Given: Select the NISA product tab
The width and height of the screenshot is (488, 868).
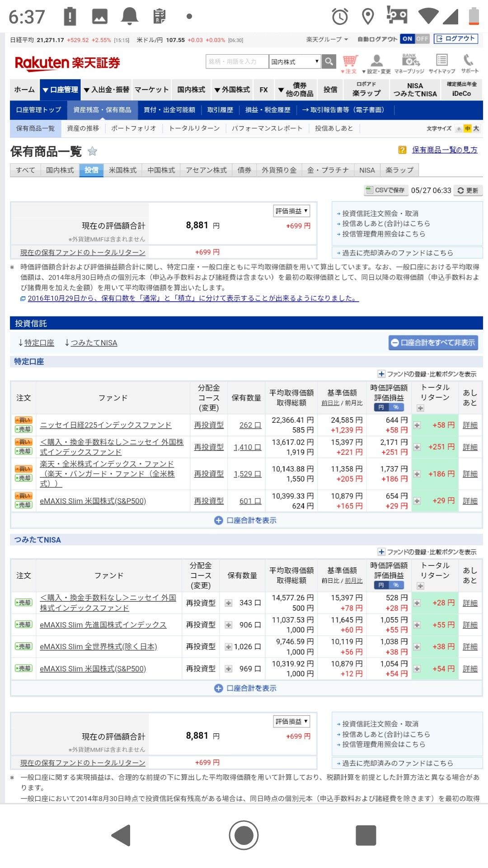Looking at the screenshot, I should click(x=367, y=170).
